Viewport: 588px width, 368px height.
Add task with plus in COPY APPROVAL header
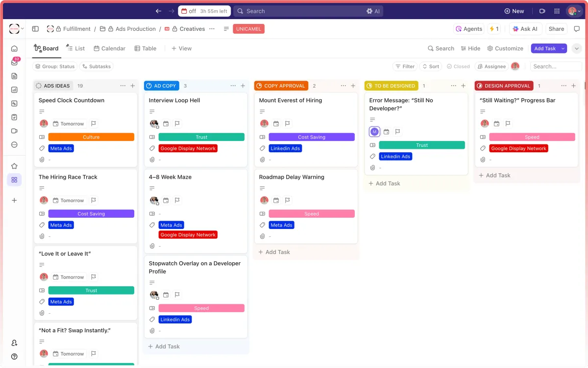pyautogui.click(x=353, y=86)
